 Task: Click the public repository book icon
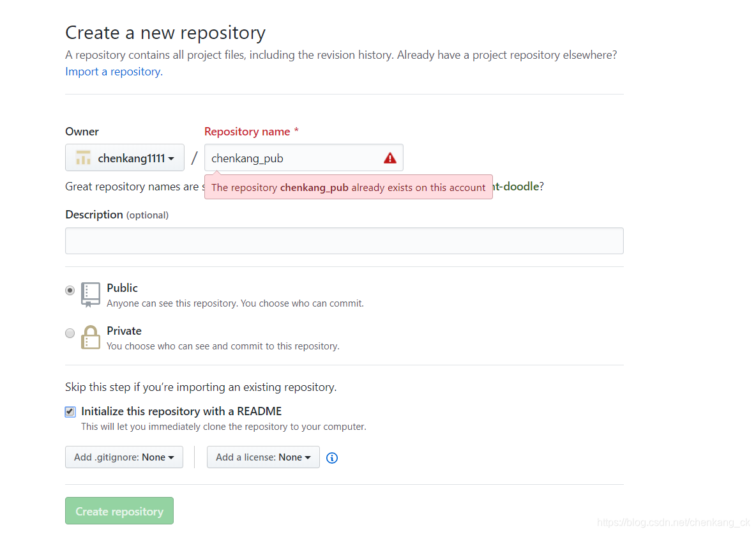pyautogui.click(x=90, y=294)
